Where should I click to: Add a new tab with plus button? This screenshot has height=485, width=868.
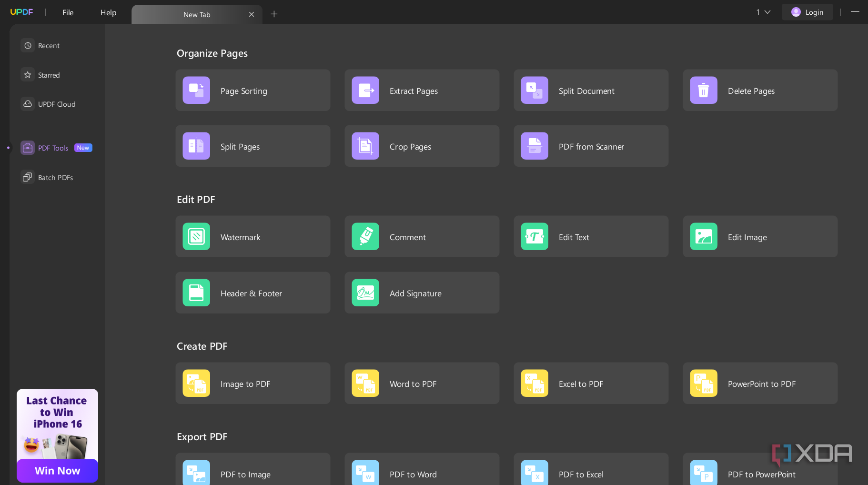[x=274, y=14]
